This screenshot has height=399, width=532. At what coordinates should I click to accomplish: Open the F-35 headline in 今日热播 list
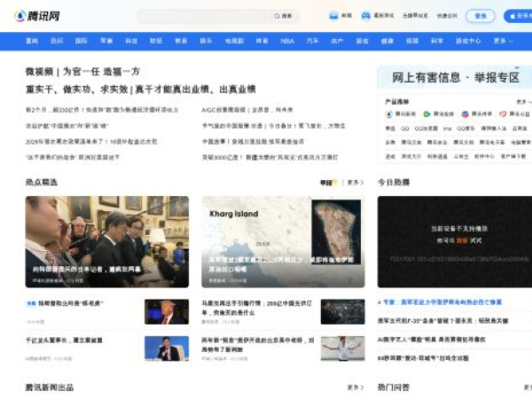coord(442,321)
